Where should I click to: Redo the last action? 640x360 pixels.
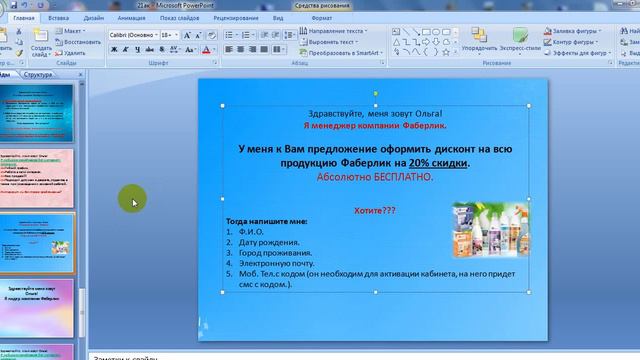(x=40, y=5)
